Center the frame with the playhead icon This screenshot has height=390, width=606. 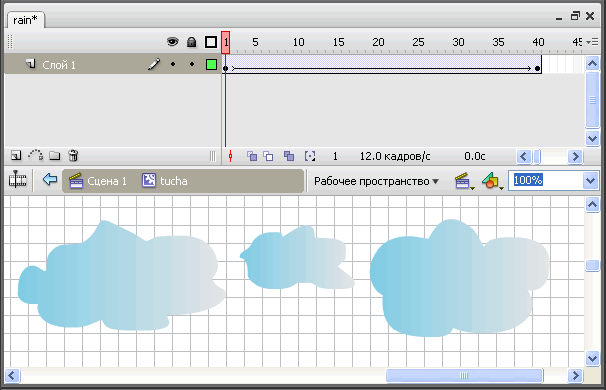(230, 156)
